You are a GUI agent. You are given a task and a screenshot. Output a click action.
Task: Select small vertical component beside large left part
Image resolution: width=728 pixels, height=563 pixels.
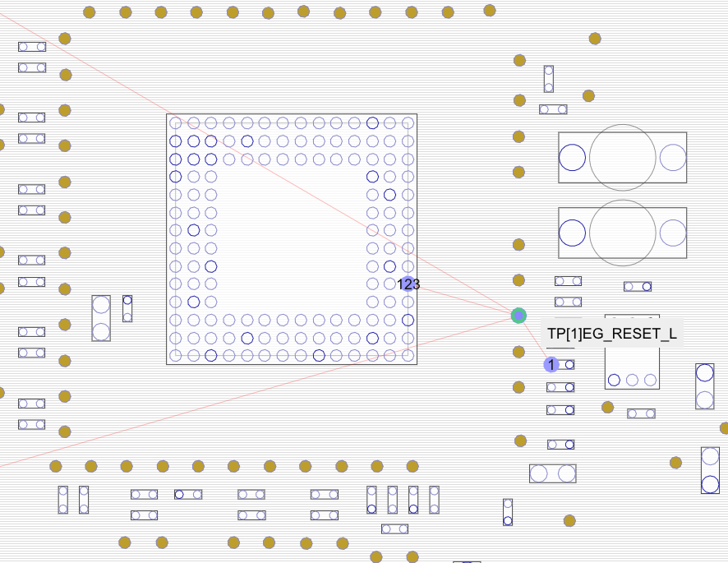(x=127, y=309)
